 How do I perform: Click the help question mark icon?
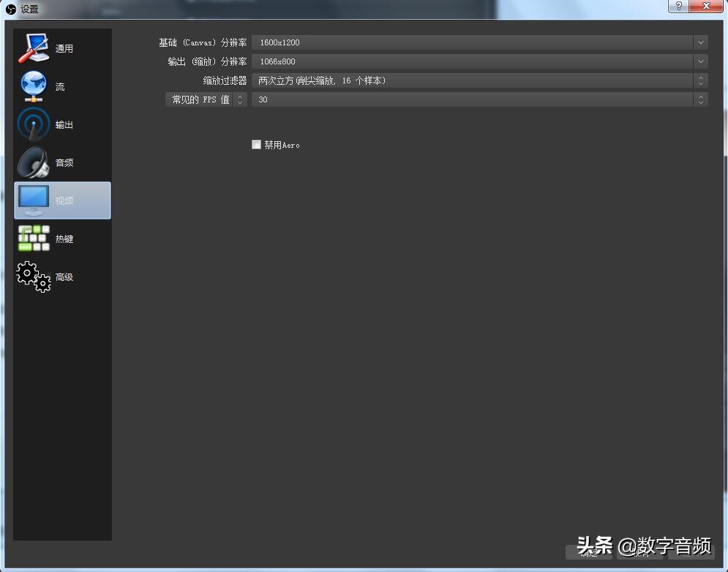point(677,7)
